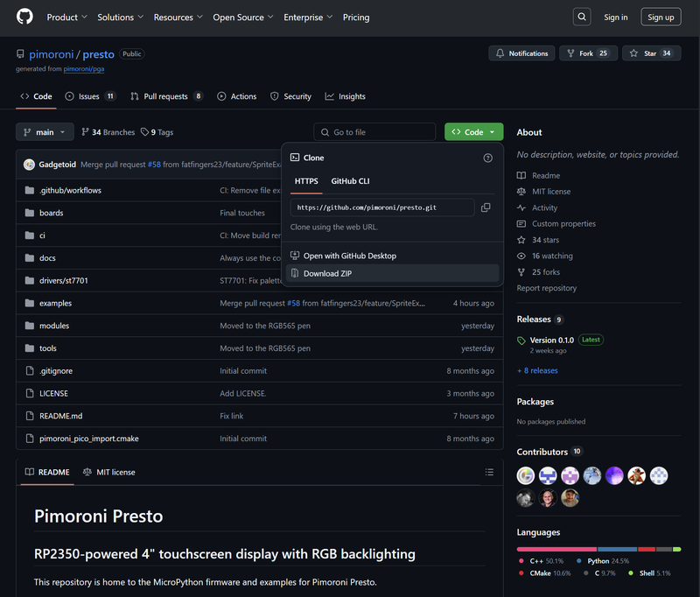Expand the main branch dropdown
Viewport: 700px width, 597px height.
click(45, 132)
